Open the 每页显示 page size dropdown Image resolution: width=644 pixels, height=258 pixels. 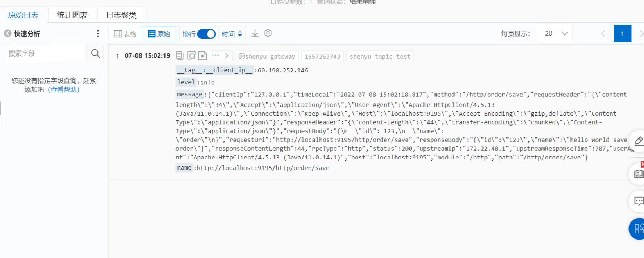554,34
